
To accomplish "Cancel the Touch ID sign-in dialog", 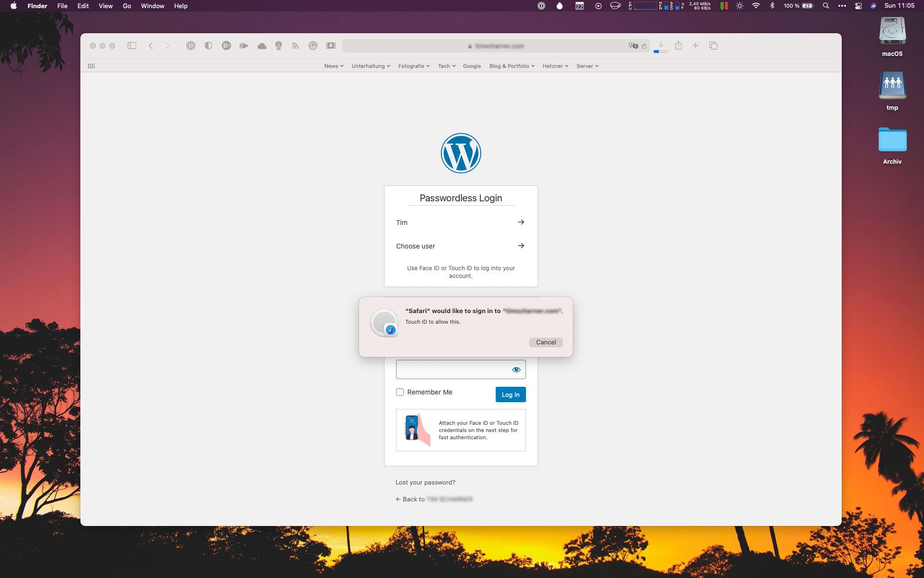I will (x=546, y=342).
